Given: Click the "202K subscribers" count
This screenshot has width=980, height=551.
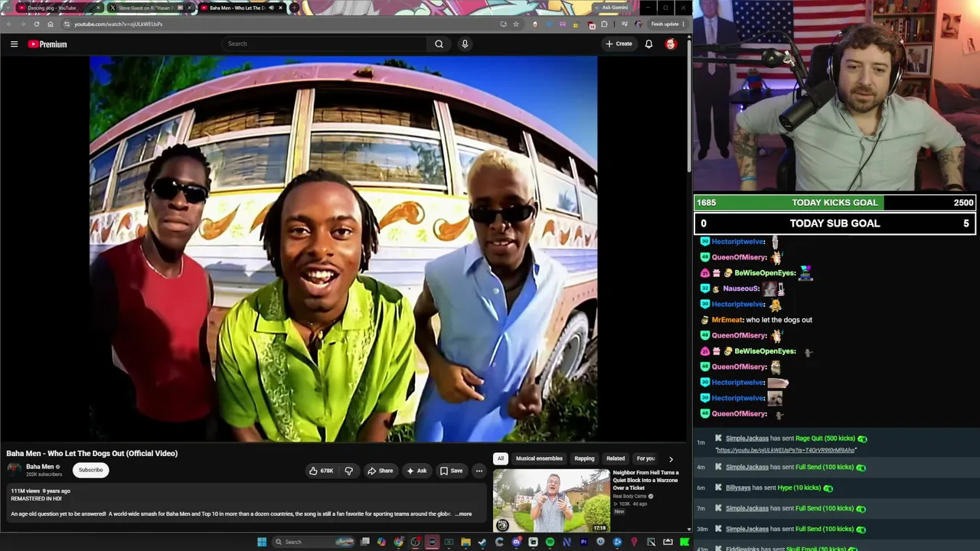Looking at the screenshot, I should (44, 474).
